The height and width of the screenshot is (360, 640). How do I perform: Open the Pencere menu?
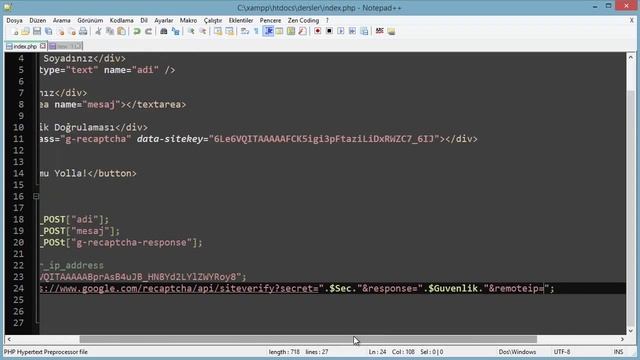pos(270,20)
